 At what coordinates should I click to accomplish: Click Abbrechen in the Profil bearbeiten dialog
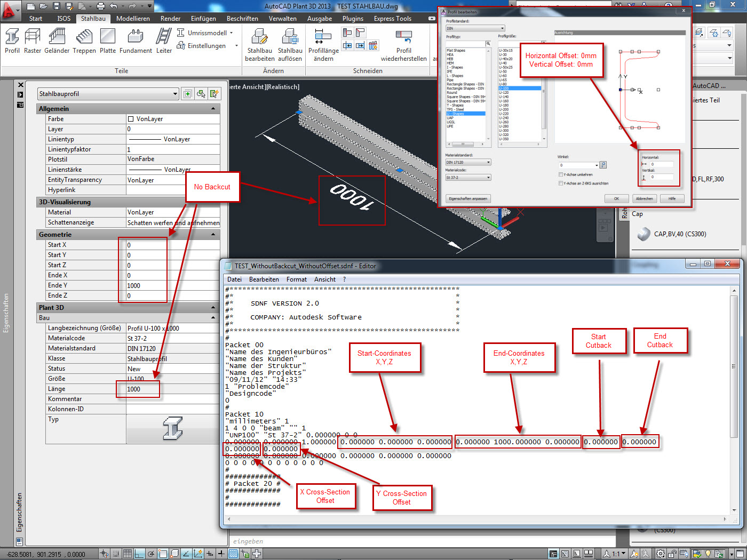tap(644, 198)
